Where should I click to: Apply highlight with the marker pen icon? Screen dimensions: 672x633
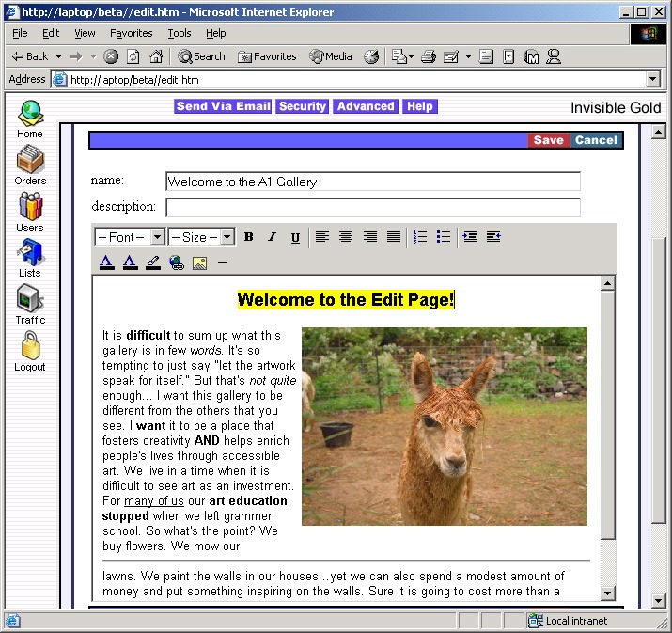pos(153,262)
